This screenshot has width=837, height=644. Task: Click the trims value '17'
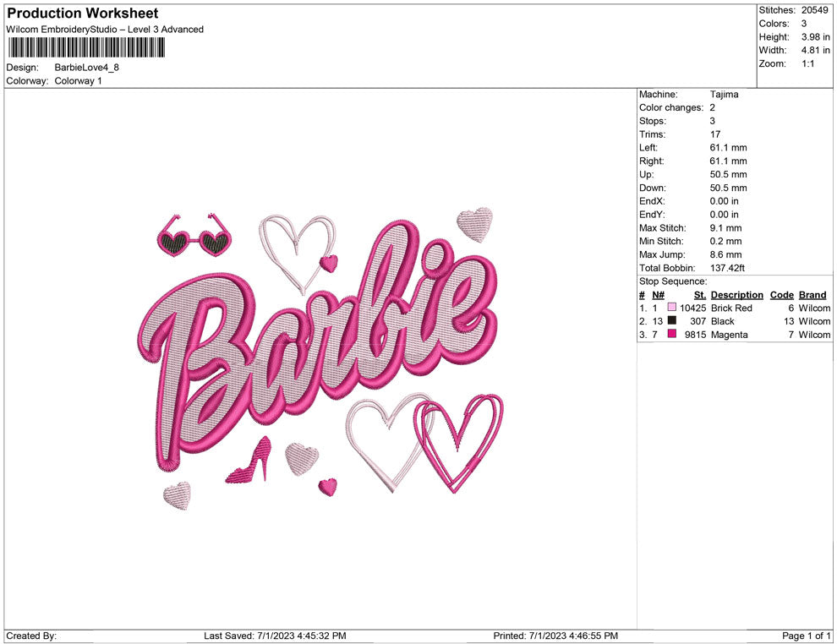pos(714,134)
